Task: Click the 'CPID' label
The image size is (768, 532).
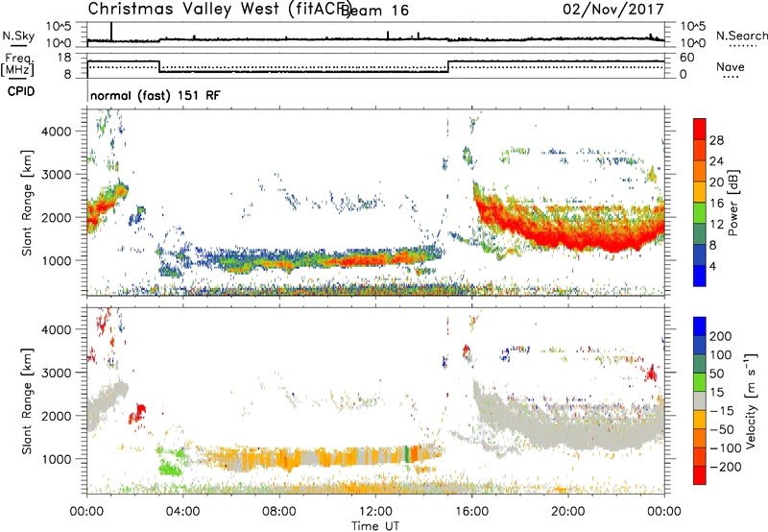Action: [x=21, y=91]
